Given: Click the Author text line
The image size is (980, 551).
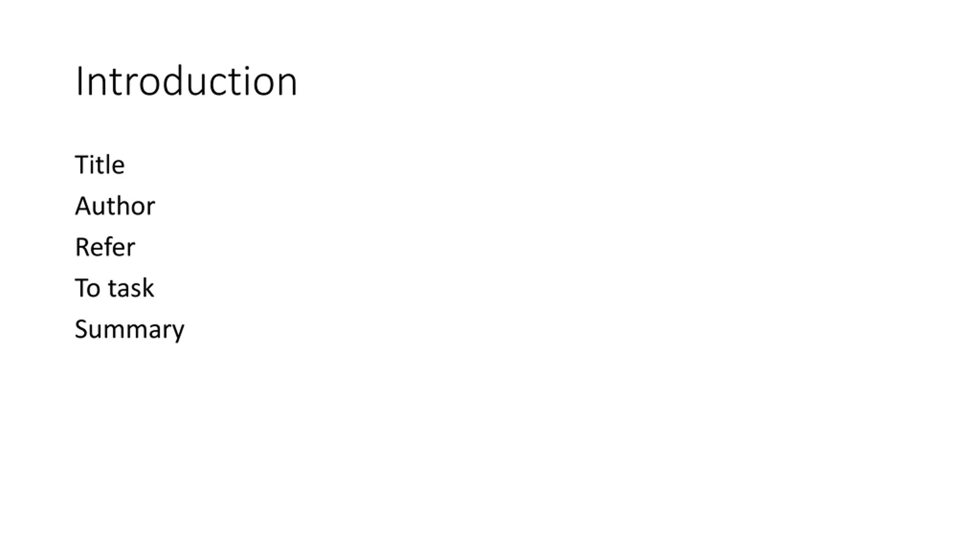Looking at the screenshot, I should coord(115,206).
